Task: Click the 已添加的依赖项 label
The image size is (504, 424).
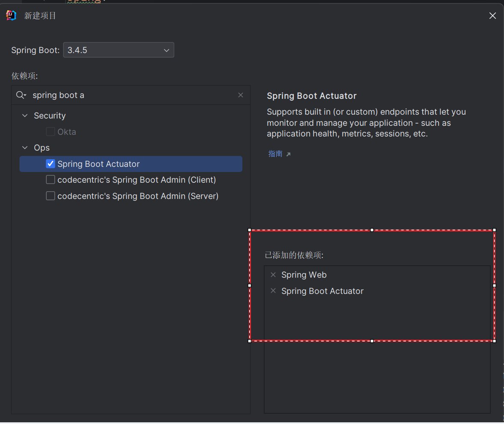Action: [294, 255]
